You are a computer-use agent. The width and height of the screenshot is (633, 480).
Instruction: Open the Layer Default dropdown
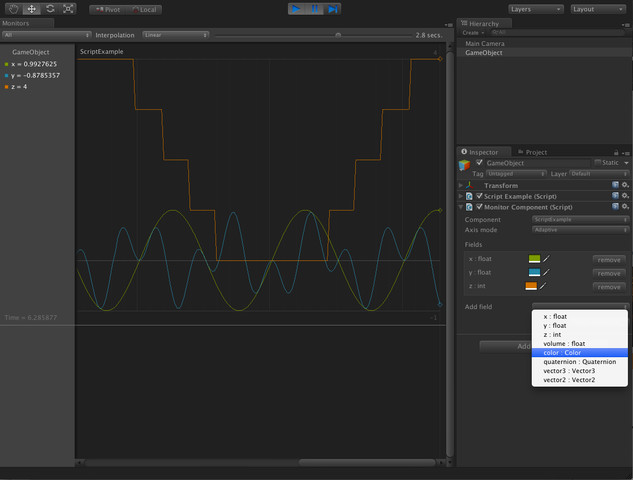pyautogui.click(x=599, y=174)
